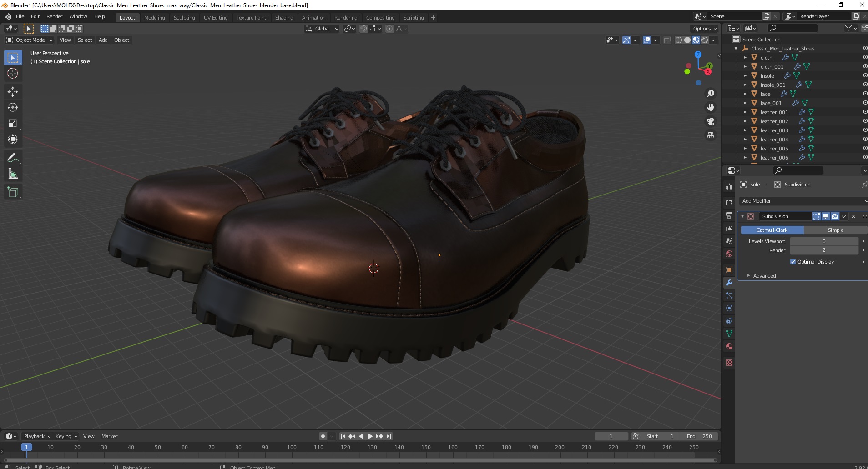Adjust the Render levels value field

(x=824, y=250)
